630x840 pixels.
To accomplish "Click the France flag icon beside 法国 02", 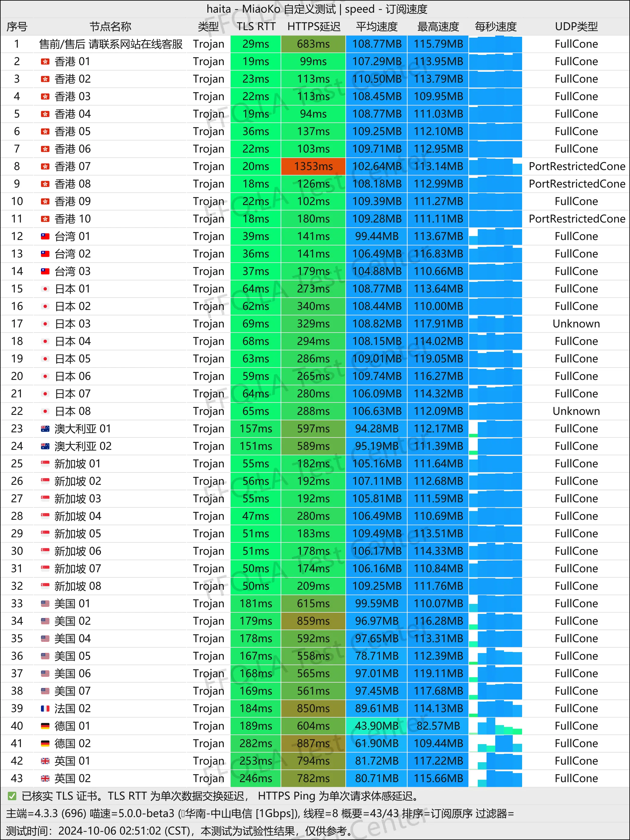I will point(45,708).
